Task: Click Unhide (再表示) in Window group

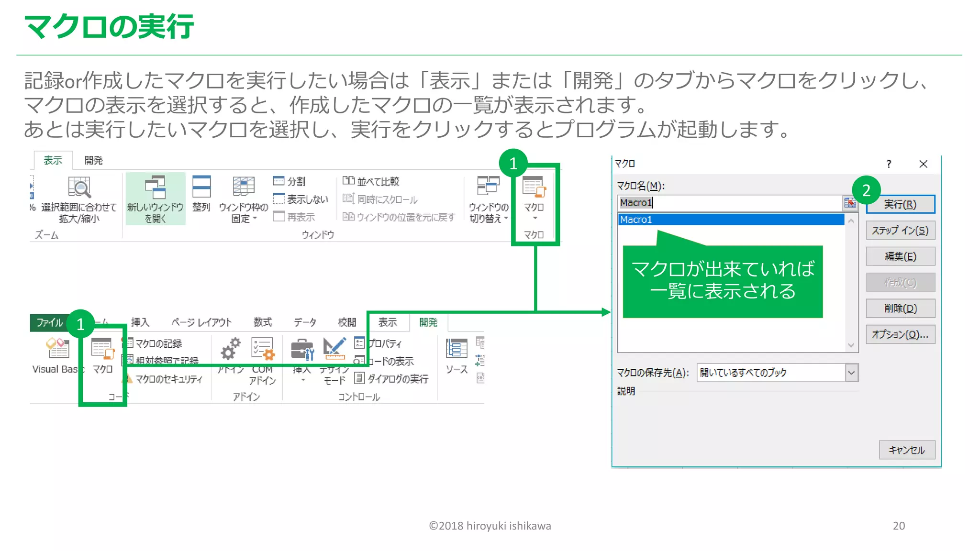Action: click(x=294, y=217)
